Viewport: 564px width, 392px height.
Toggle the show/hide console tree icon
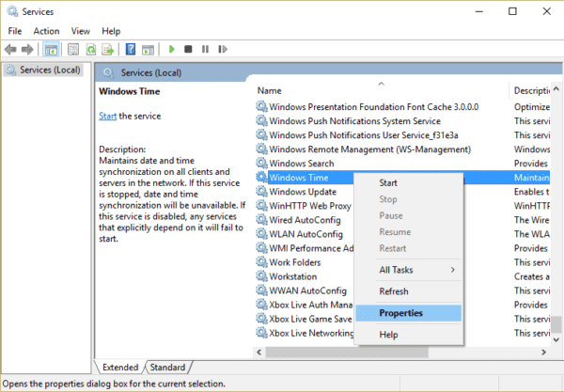pos(51,48)
